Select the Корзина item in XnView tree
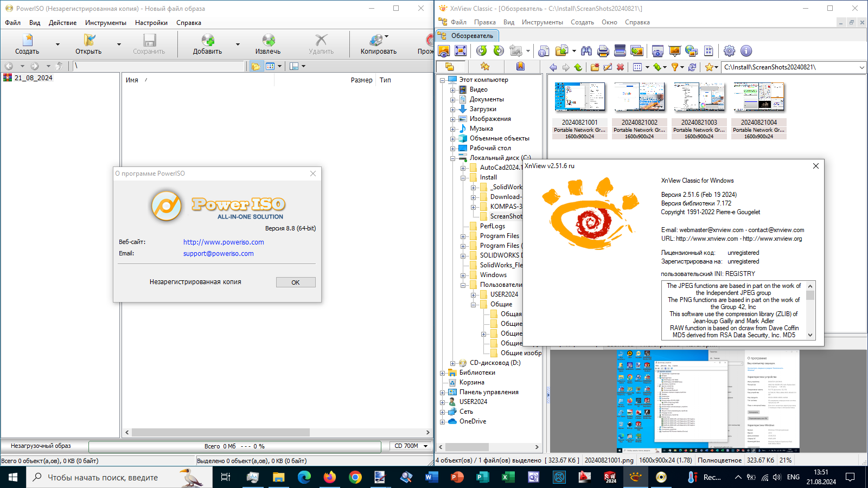Screen dimensions: 868x488 click(x=471, y=382)
